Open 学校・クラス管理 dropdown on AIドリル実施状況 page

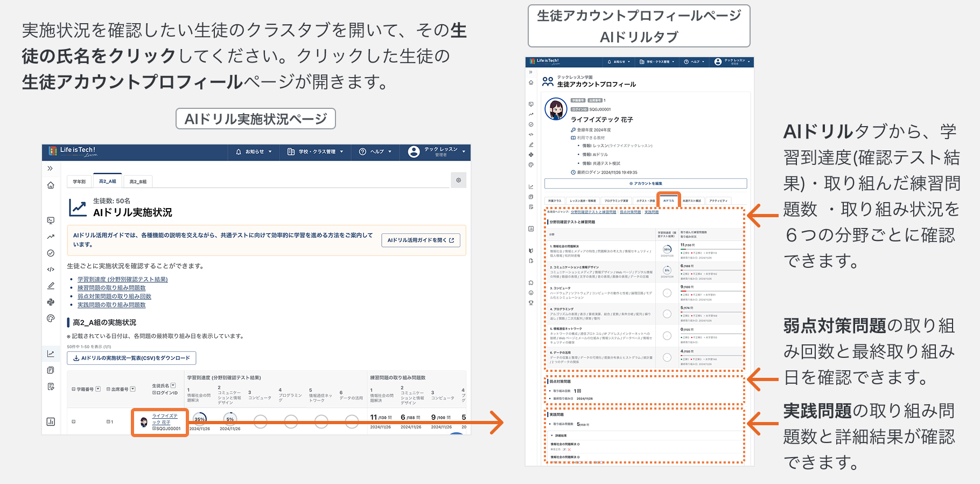click(315, 152)
